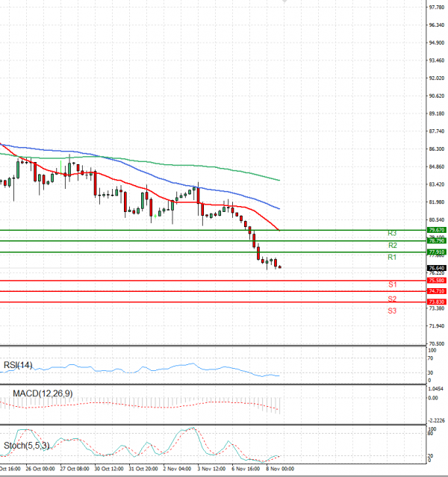
Task: Click the 71.940 price axis value
Action: [x=437, y=325]
